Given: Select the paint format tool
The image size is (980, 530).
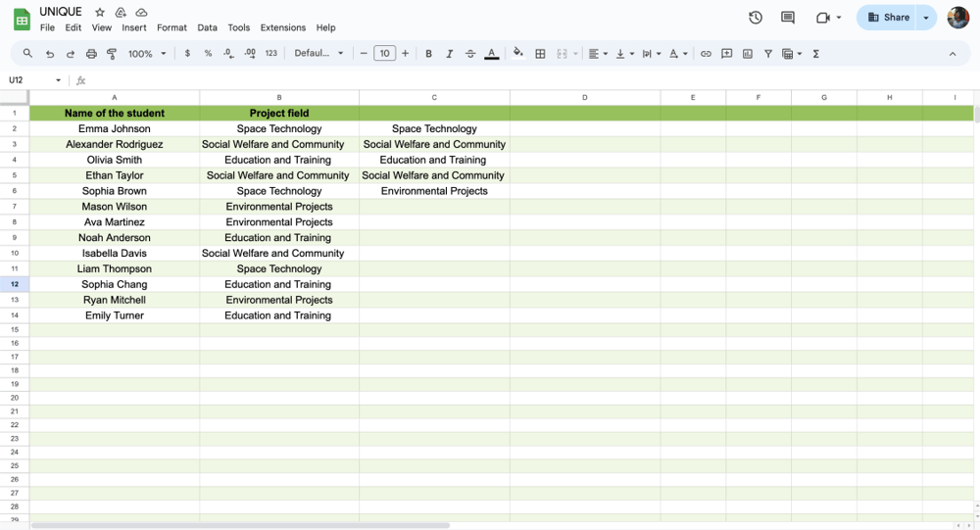Looking at the screenshot, I should point(112,54).
